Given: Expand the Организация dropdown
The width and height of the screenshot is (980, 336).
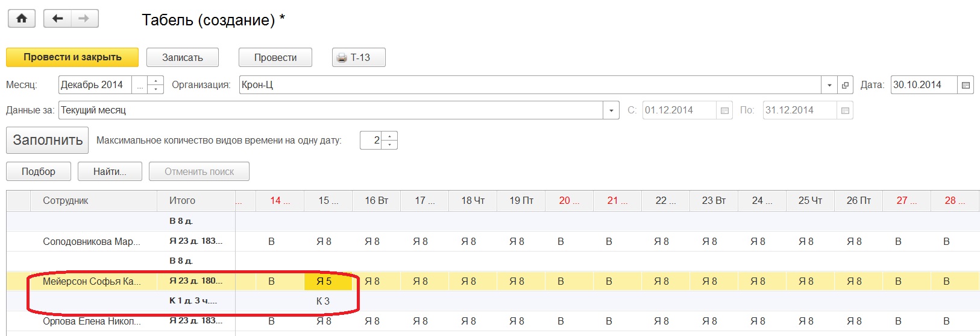Looking at the screenshot, I should [830, 85].
